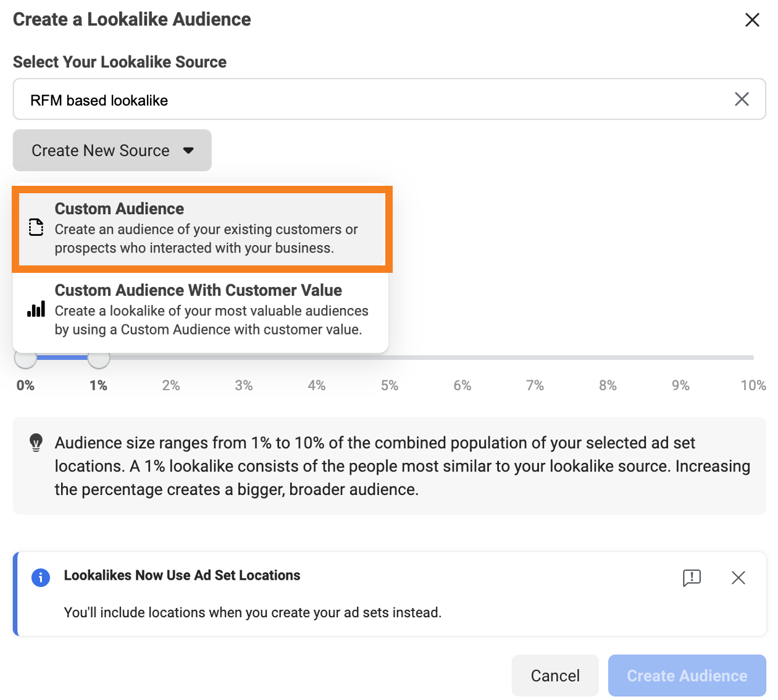Click the Lookalike Source input field
This screenshot has height=700, width=778.
370,99
